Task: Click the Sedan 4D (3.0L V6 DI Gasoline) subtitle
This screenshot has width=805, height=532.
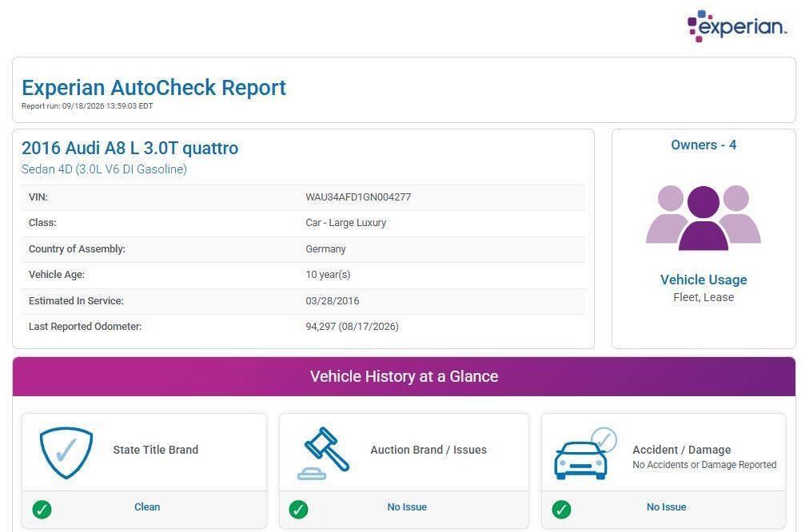Action: click(x=104, y=169)
